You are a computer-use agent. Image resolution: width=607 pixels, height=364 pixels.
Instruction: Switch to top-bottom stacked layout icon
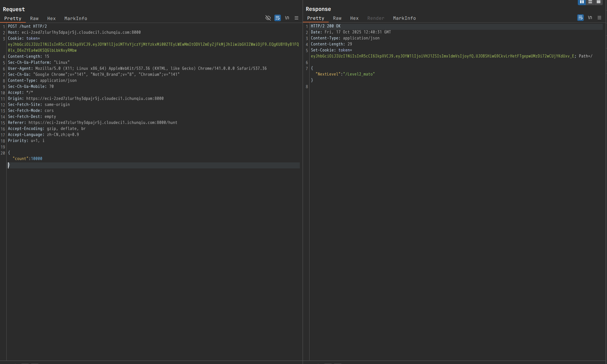pyautogui.click(x=590, y=2)
